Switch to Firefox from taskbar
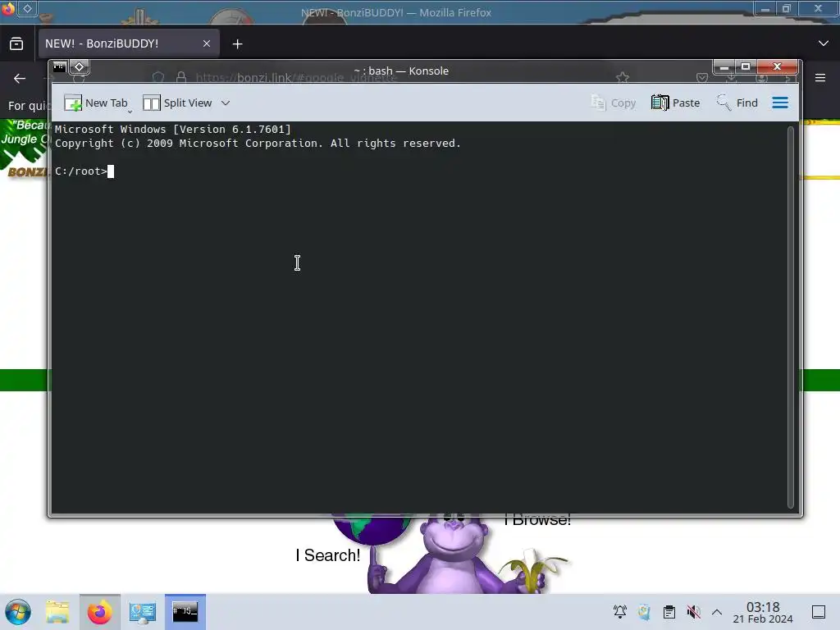 point(100,612)
